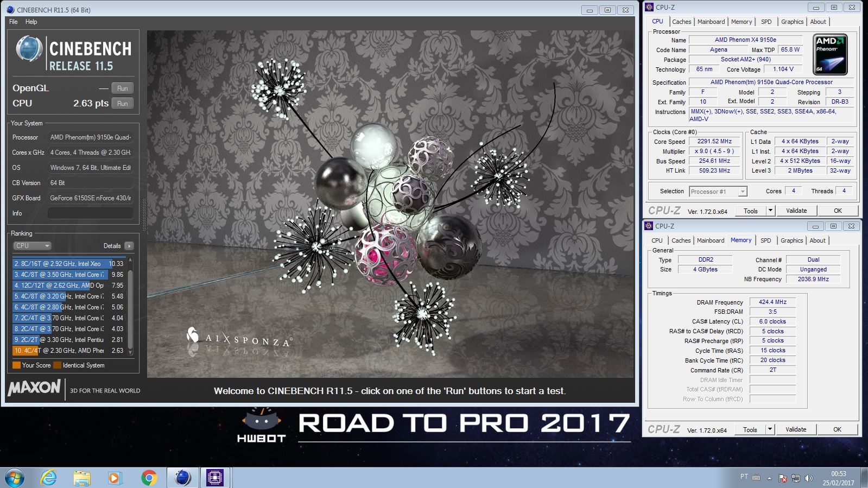Open About tab in top CPU-Z

[818, 22]
